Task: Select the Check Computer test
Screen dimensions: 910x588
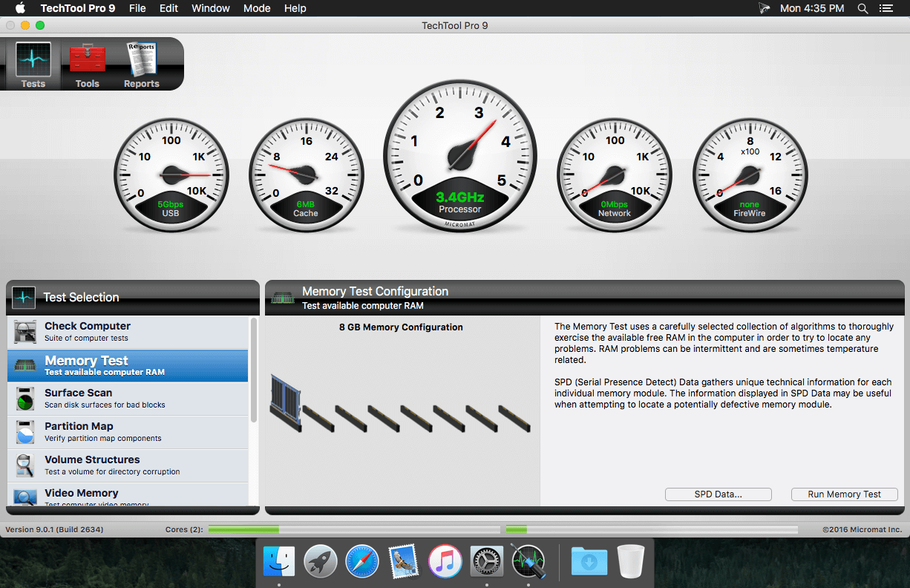Action: 128,332
